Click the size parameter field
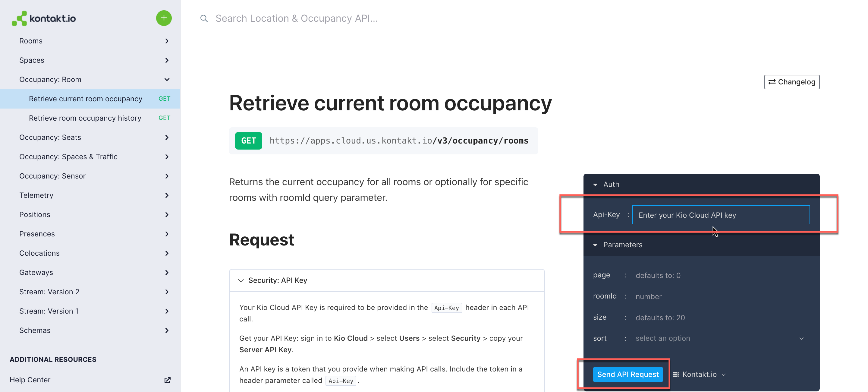Screen dimensions: 868x392 click(721, 318)
